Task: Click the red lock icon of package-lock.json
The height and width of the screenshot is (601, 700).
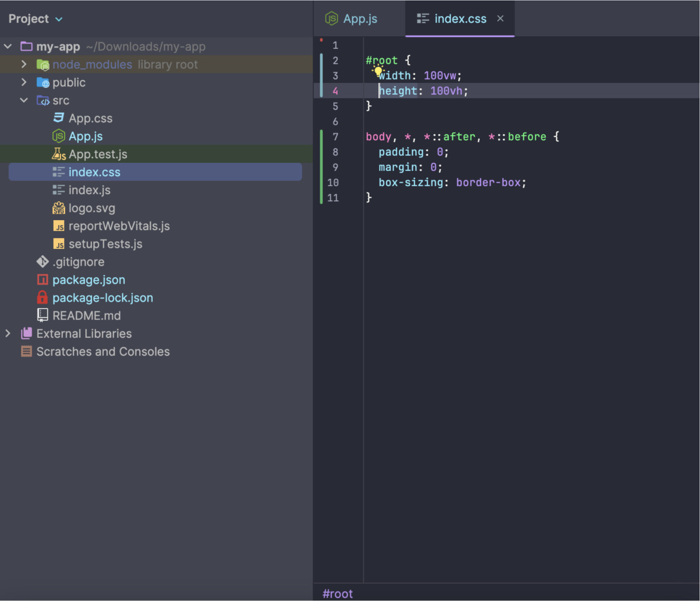Action: (42, 298)
